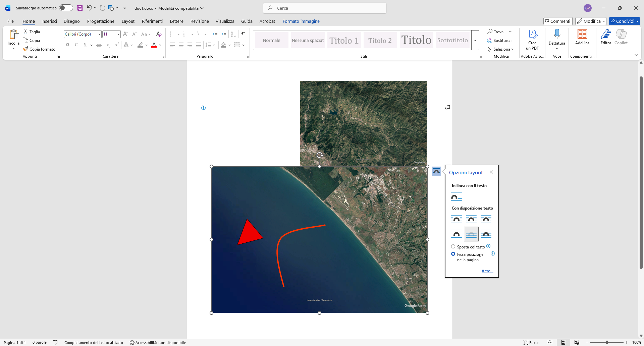The width and height of the screenshot is (644, 346).
Task: Click the Undo arrow icon
Action: coord(89,8)
